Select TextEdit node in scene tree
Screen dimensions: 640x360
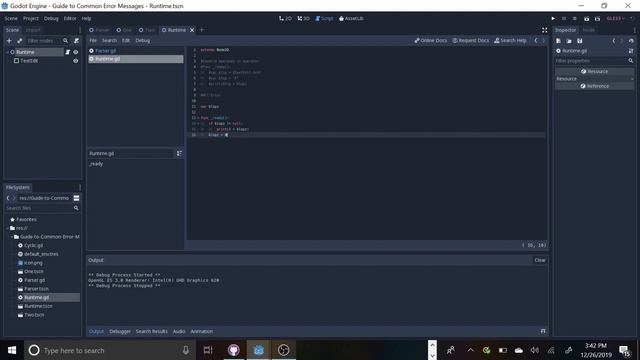[x=29, y=61]
